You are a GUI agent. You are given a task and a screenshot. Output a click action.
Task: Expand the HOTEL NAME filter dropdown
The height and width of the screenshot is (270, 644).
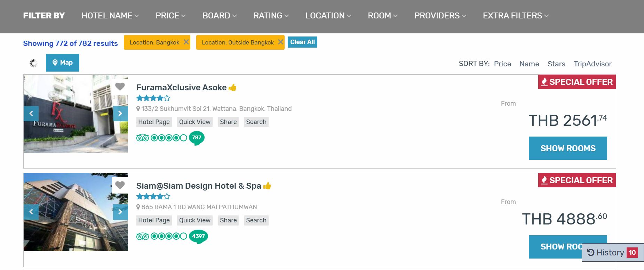point(110,16)
